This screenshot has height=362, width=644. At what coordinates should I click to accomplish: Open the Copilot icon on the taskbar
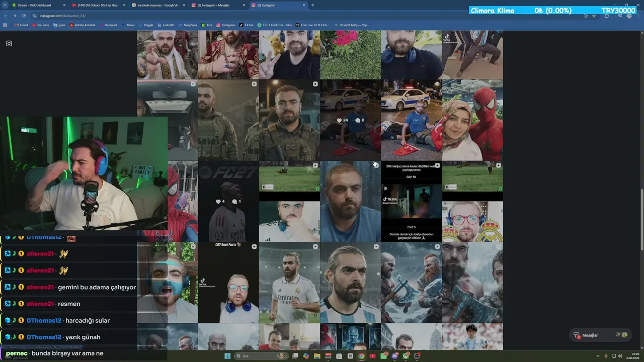coord(306,356)
